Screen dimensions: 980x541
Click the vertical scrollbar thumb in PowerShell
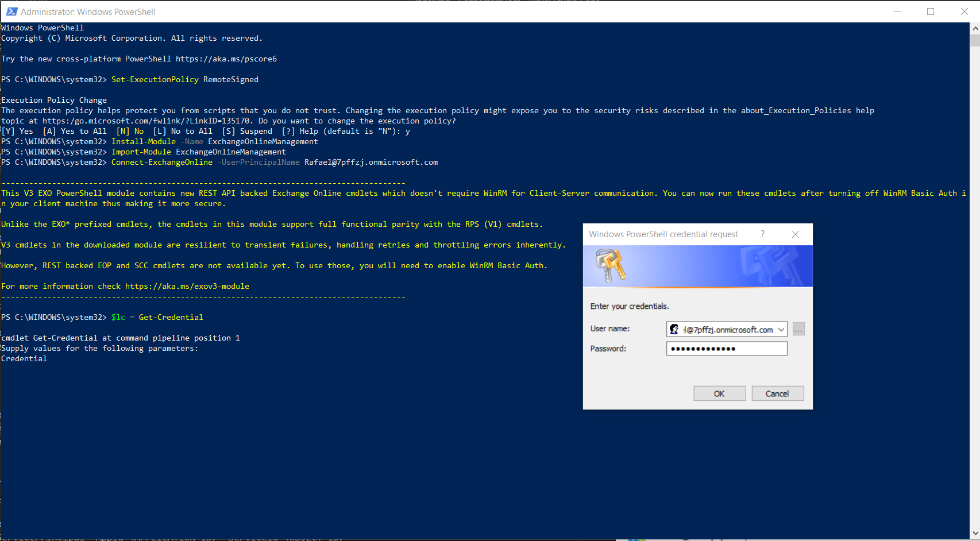pos(975,40)
